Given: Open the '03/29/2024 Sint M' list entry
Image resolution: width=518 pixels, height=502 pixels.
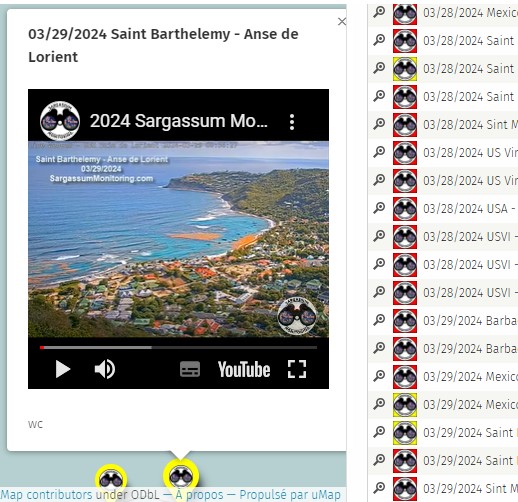Looking at the screenshot, I should (x=470, y=489).
